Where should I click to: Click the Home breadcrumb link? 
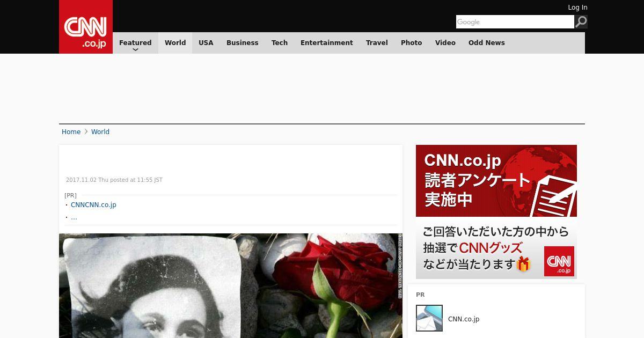click(71, 132)
